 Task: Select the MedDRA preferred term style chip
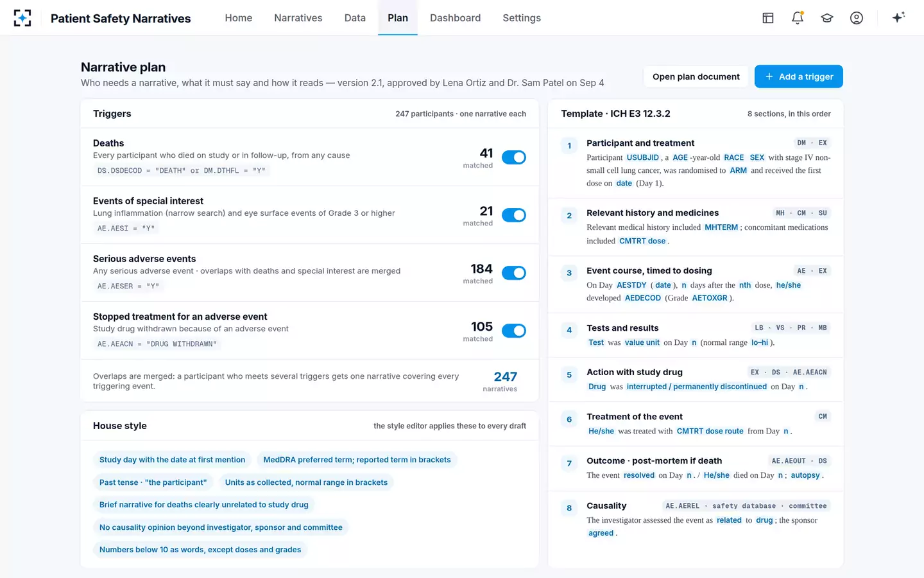pyautogui.click(x=357, y=460)
